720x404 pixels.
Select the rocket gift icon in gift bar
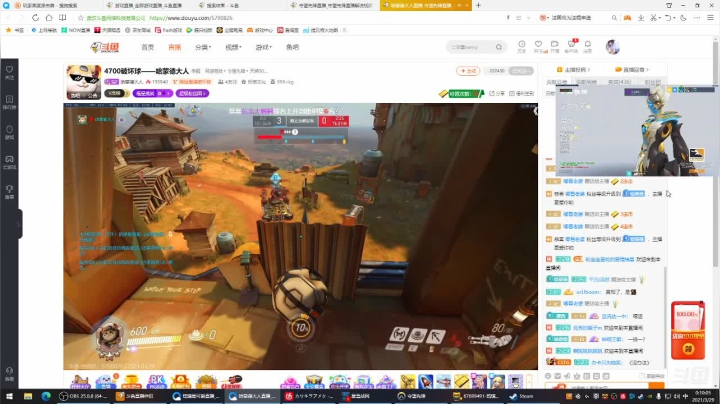[x=425, y=382]
